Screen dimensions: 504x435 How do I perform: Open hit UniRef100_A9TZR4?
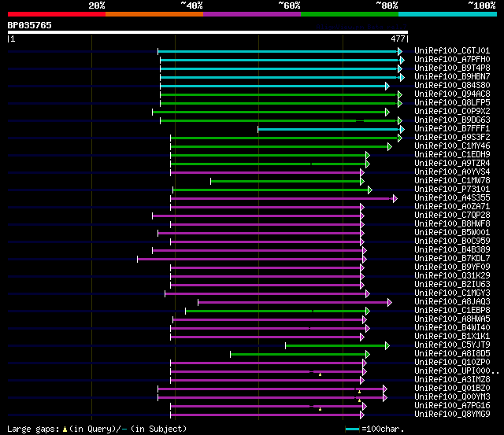pos(452,164)
